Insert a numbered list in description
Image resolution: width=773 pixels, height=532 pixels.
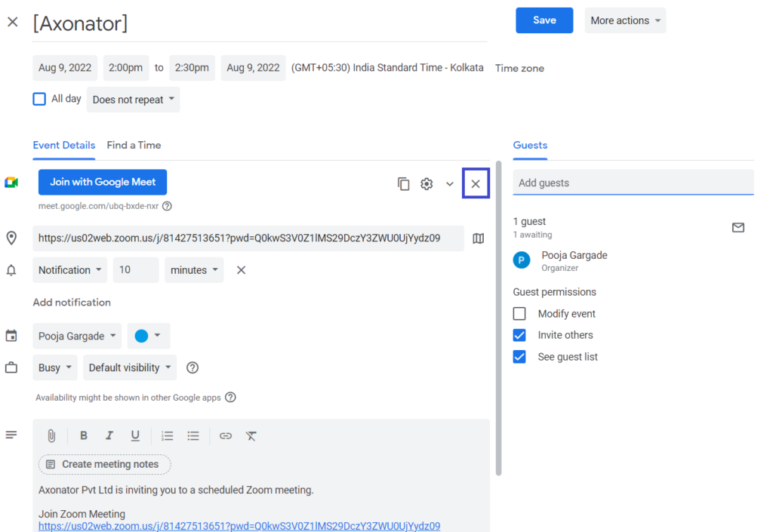(167, 435)
